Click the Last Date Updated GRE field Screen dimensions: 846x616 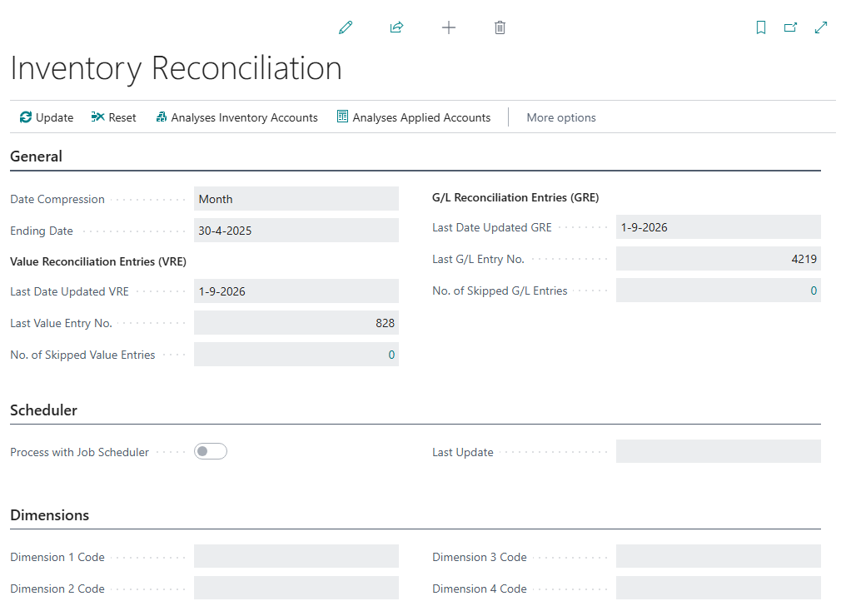pyautogui.click(x=718, y=227)
